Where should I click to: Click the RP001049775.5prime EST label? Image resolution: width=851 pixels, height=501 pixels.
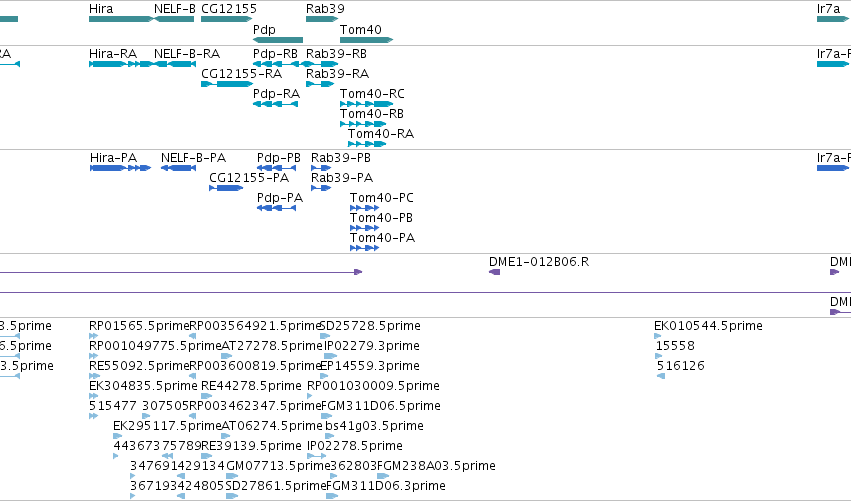click(x=155, y=346)
